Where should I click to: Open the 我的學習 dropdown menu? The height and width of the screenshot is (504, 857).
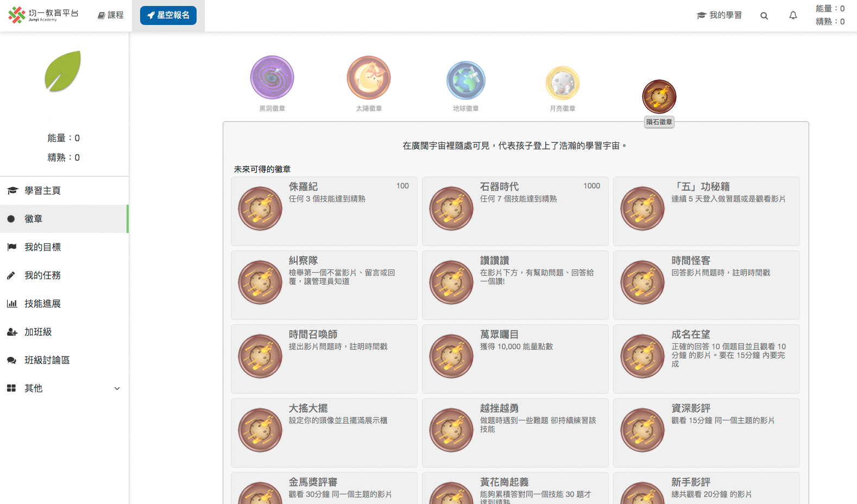(719, 15)
